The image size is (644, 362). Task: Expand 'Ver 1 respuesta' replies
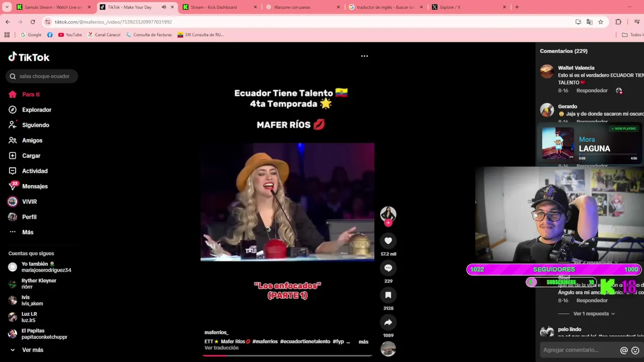pos(594,314)
